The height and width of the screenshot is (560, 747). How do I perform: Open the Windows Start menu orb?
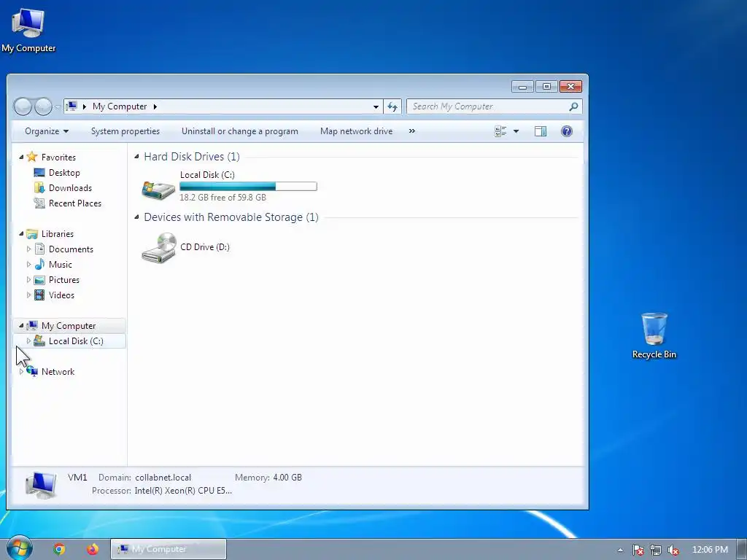19,548
